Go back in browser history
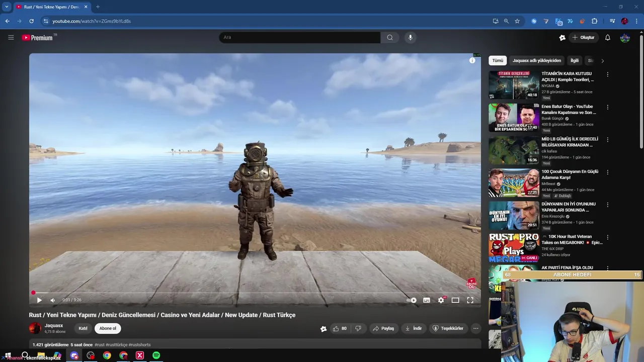The height and width of the screenshot is (362, 644). [7, 21]
